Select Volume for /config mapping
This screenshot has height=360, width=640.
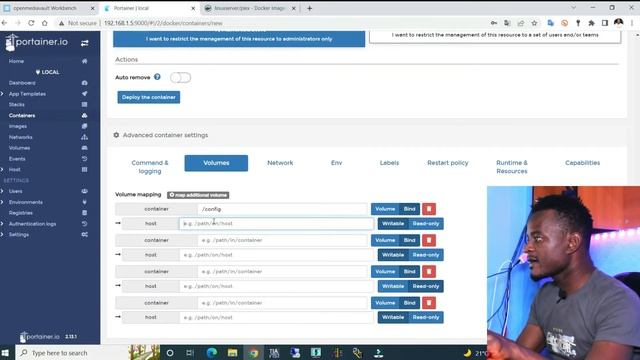[385, 209]
